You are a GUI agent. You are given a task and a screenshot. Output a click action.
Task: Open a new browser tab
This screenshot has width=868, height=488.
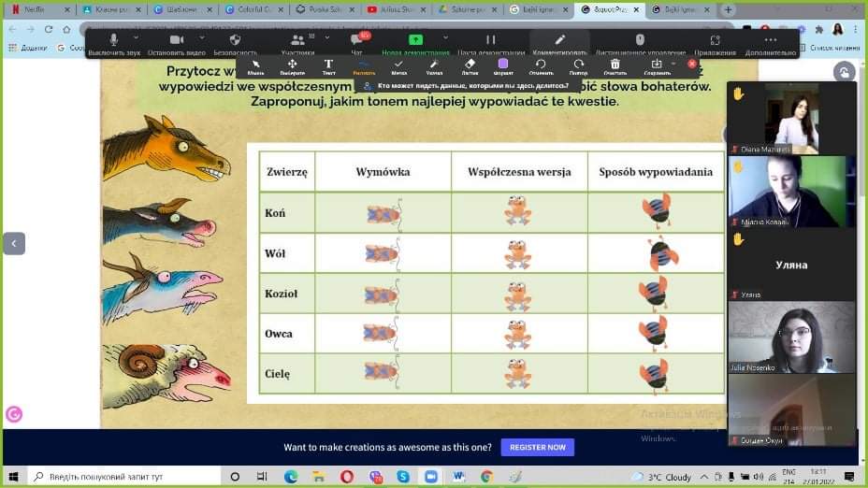pos(728,9)
